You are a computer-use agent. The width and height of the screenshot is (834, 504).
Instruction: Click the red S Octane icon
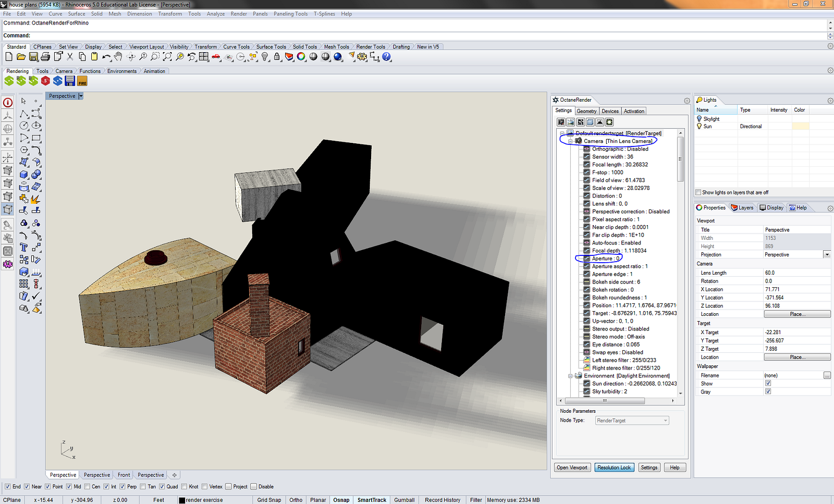click(x=45, y=81)
